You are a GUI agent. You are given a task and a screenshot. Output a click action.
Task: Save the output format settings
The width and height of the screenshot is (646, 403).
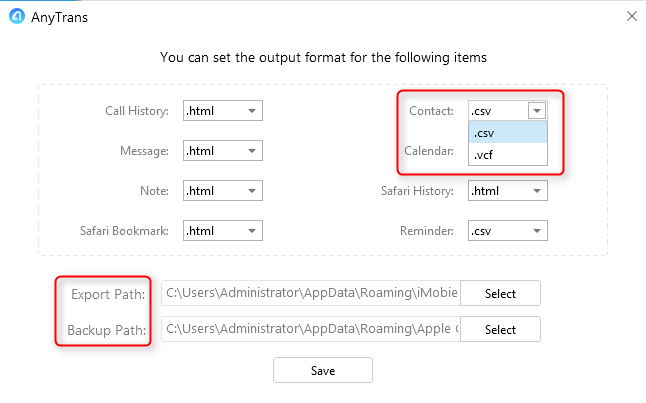323,370
